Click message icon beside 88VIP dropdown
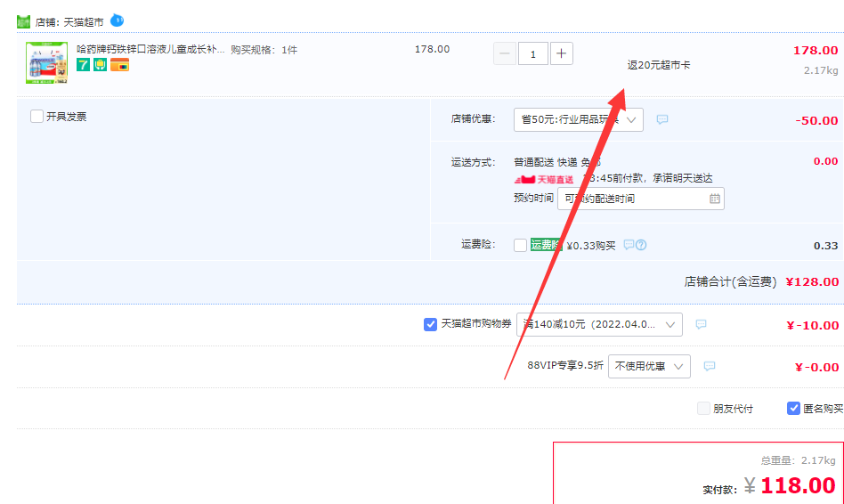Image resolution: width=844 pixels, height=504 pixels. pyautogui.click(x=710, y=366)
